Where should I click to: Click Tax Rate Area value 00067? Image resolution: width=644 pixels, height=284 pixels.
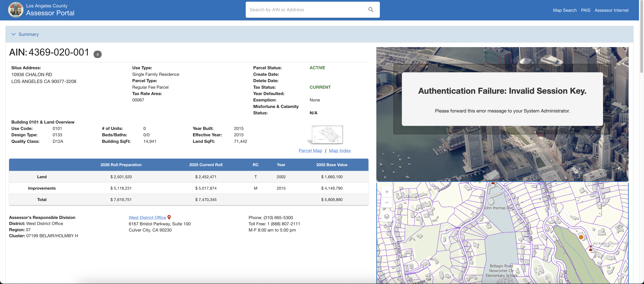138,100
